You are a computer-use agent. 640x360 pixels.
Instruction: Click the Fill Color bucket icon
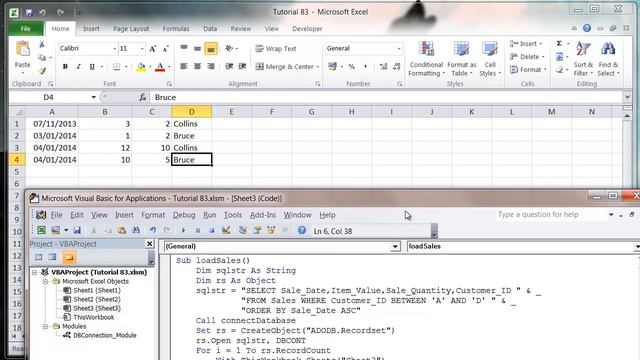click(141, 67)
